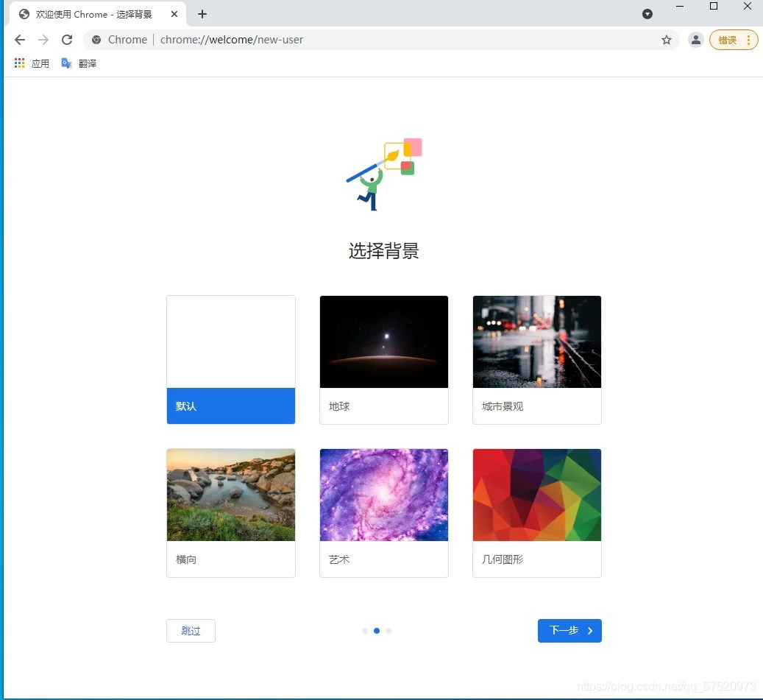Image resolution: width=763 pixels, height=700 pixels.
Task: Click the third step indicator dot
Action: (x=388, y=631)
